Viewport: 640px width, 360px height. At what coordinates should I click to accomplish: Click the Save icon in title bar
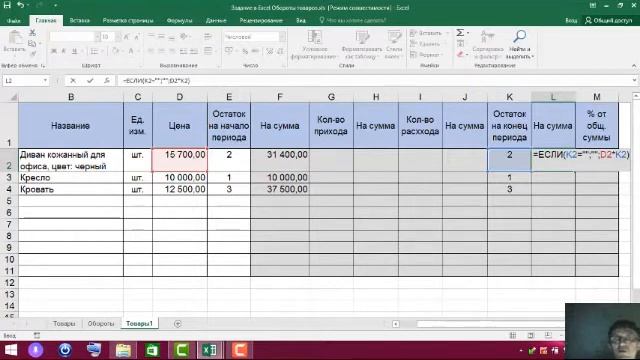tap(7, 5)
